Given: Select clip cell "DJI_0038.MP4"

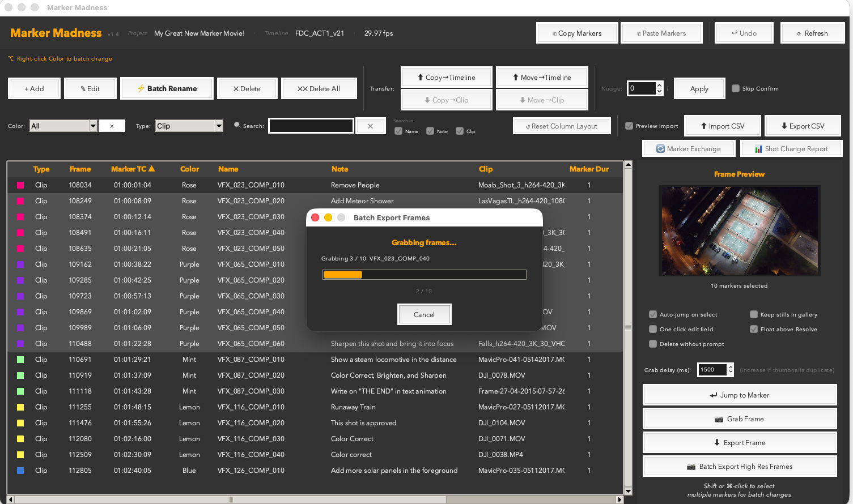Looking at the screenshot, I should click(500, 455).
